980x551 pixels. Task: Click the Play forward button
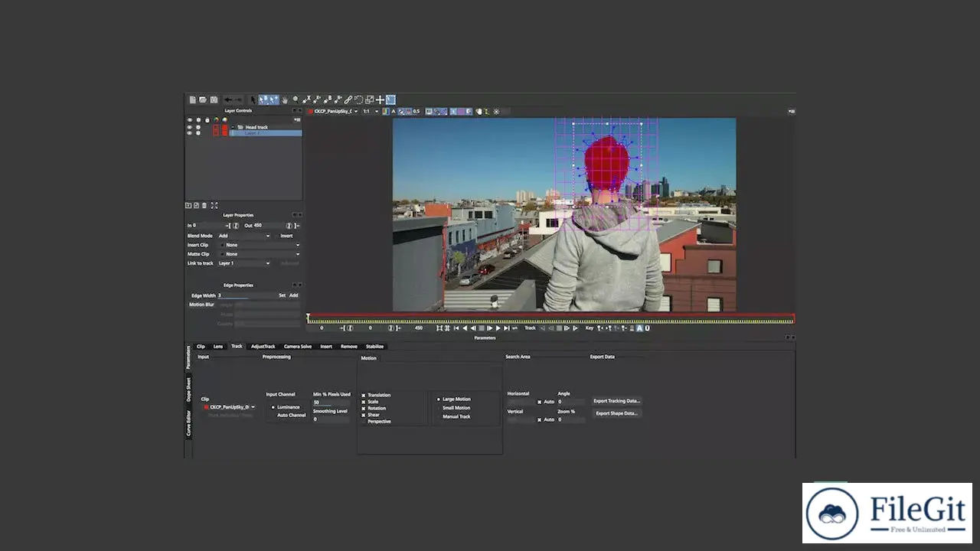click(498, 328)
